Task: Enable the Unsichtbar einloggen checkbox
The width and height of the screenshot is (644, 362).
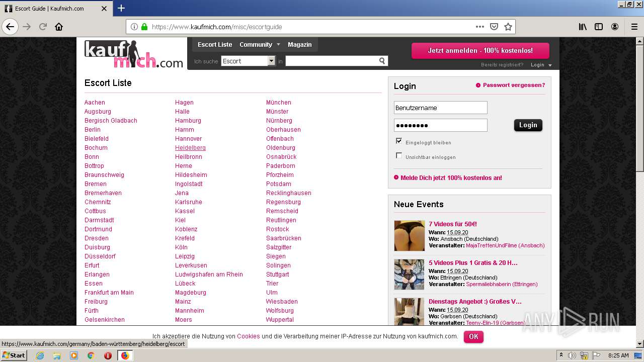Action: click(399, 155)
